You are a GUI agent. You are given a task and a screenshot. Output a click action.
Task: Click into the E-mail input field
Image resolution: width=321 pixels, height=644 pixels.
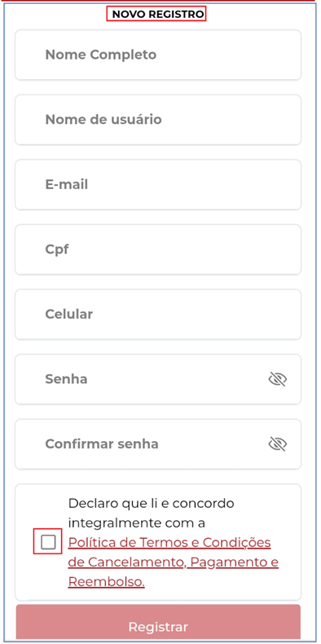point(158,184)
